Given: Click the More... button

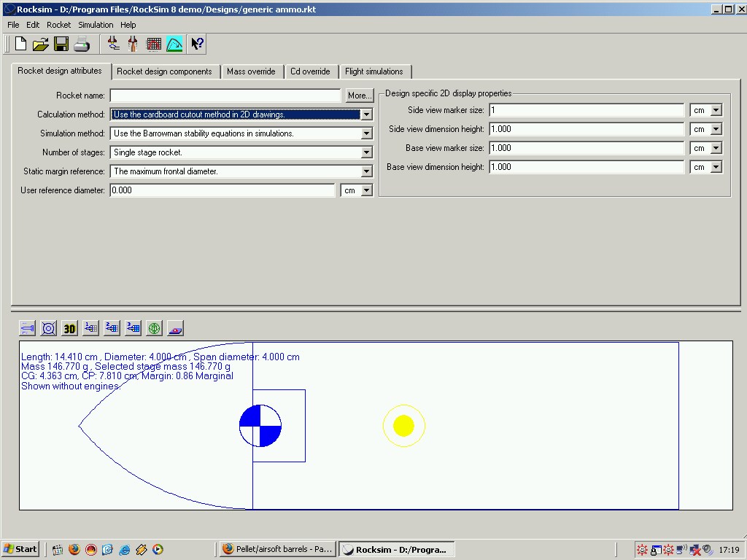Looking at the screenshot, I should [359, 96].
